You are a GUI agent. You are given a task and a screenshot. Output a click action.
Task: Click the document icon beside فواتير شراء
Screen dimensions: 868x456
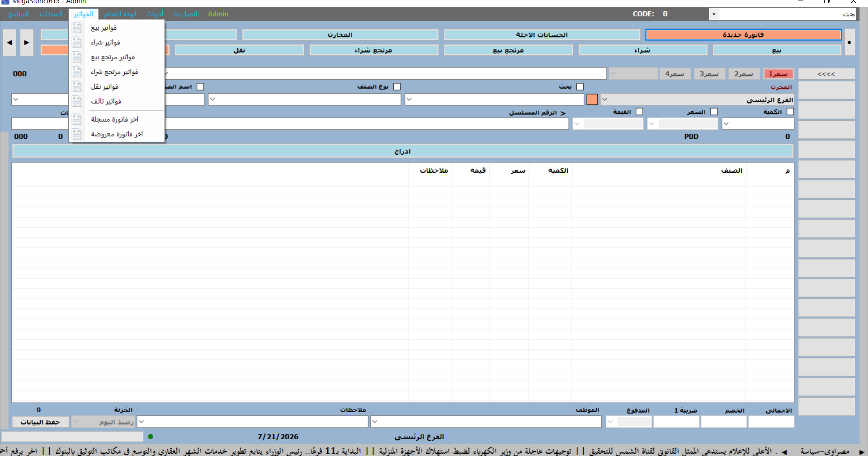[x=77, y=43]
